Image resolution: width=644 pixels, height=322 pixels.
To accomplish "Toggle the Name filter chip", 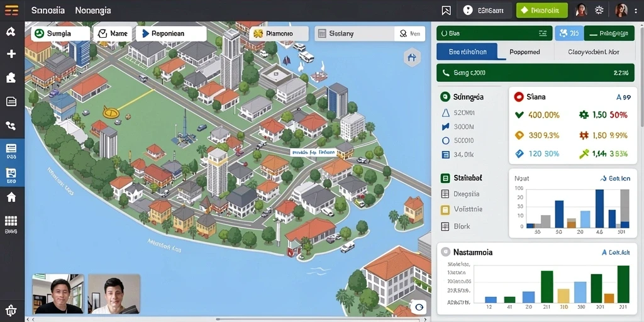I will point(113,34).
